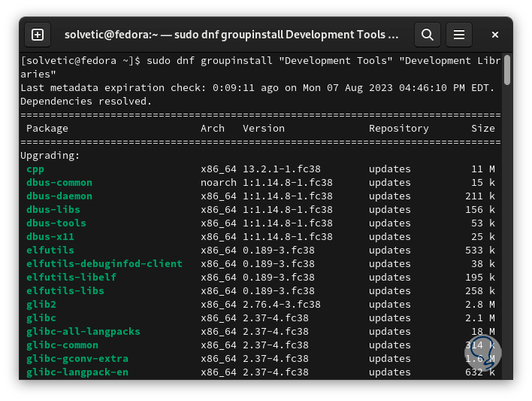Click the glibc-langpack-en package name
The image size is (532, 401).
[x=77, y=372]
